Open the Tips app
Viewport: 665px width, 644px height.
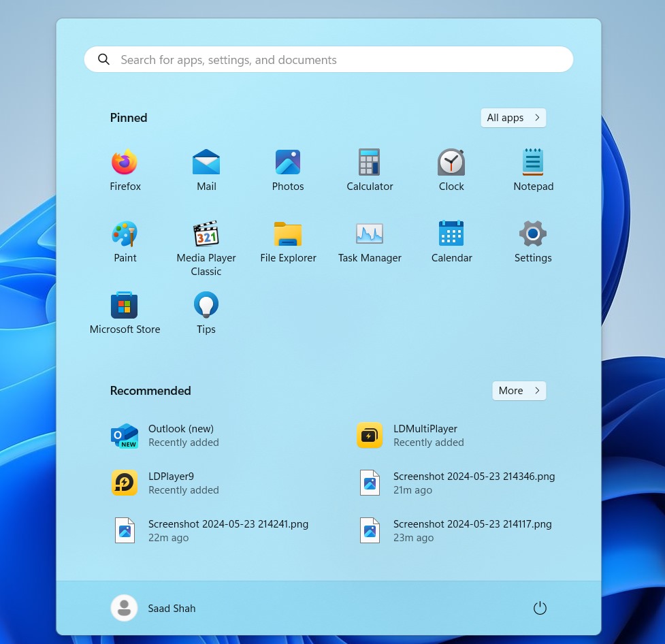click(206, 313)
